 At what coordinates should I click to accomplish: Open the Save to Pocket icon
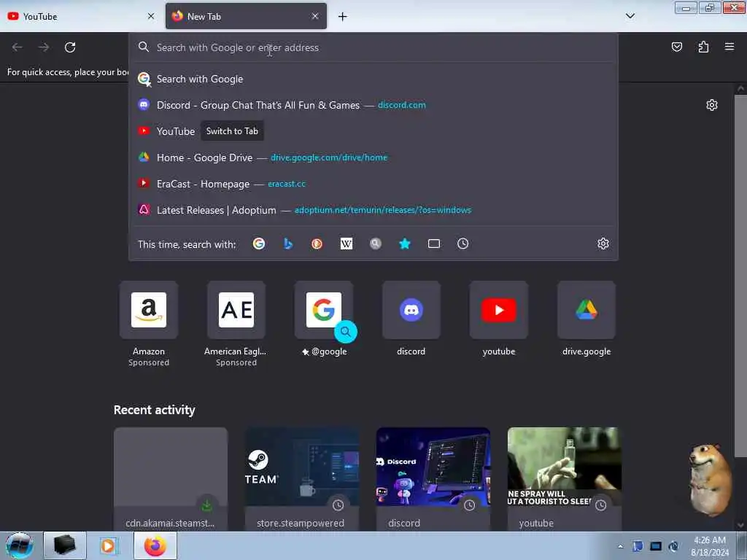tap(676, 47)
